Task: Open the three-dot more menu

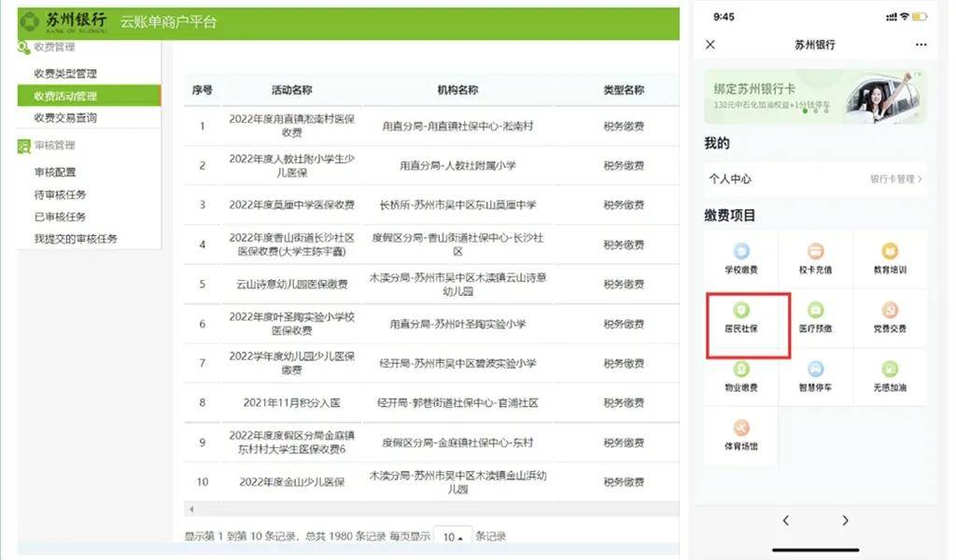Action: pyautogui.click(x=921, y=45)
